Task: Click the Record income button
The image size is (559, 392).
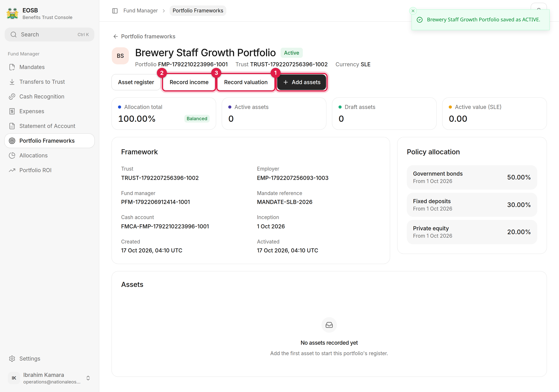Action: pos(189,82)
